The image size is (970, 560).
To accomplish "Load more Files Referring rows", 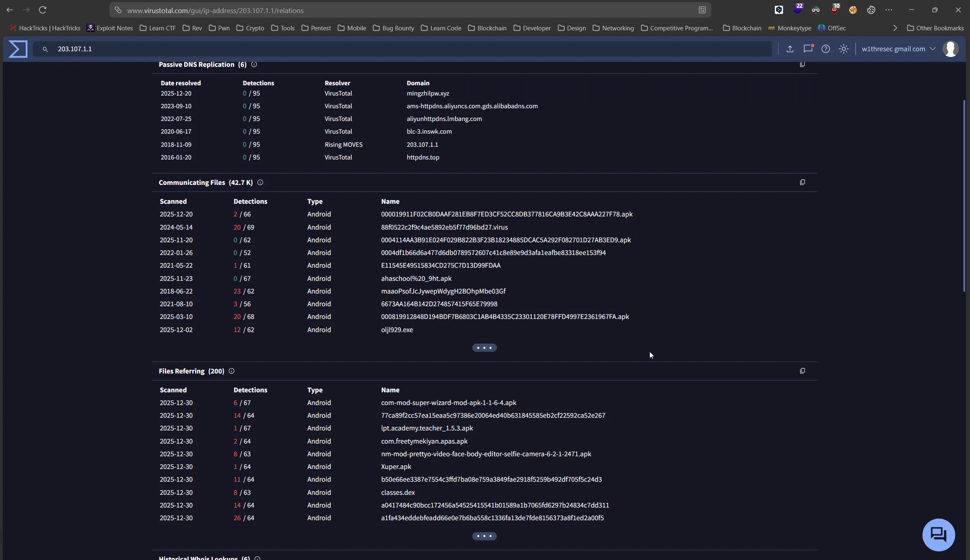I will tap(484, 536).
